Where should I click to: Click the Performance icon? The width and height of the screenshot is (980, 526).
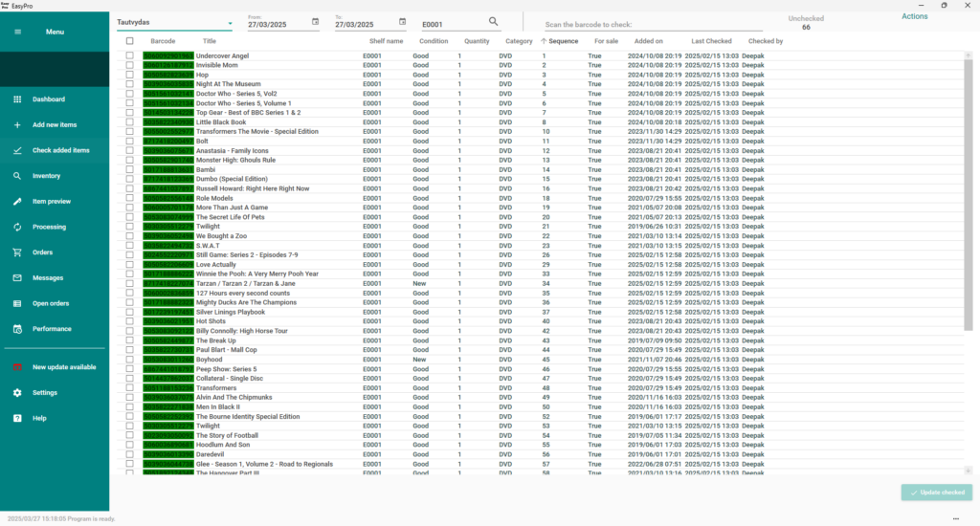tap(17, 329)
